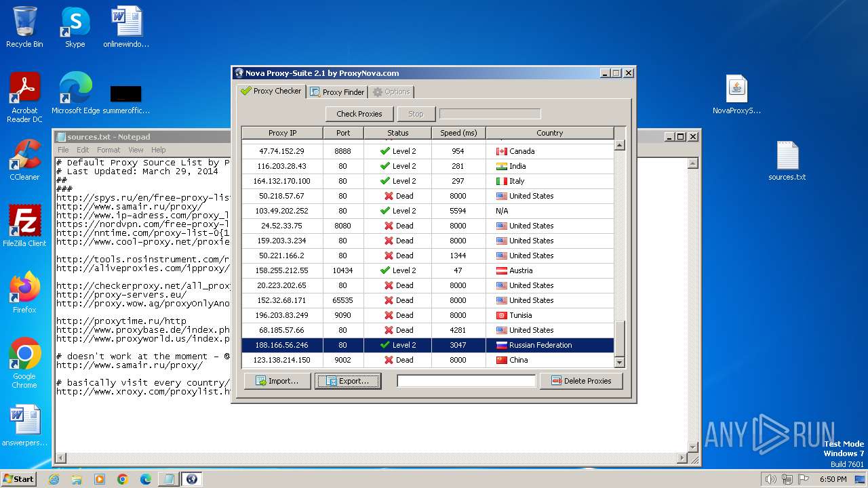Switch to Nova Proxy-Suite taskbar button
Image resolution: width=868 pixels, height=488 pixels.
click(192, 479)
